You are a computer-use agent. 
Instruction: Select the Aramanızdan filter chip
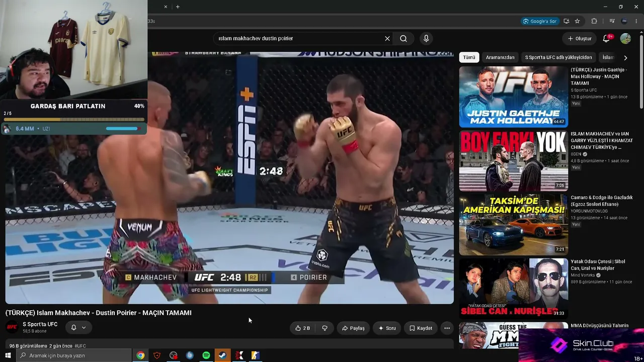click(500, 57)
